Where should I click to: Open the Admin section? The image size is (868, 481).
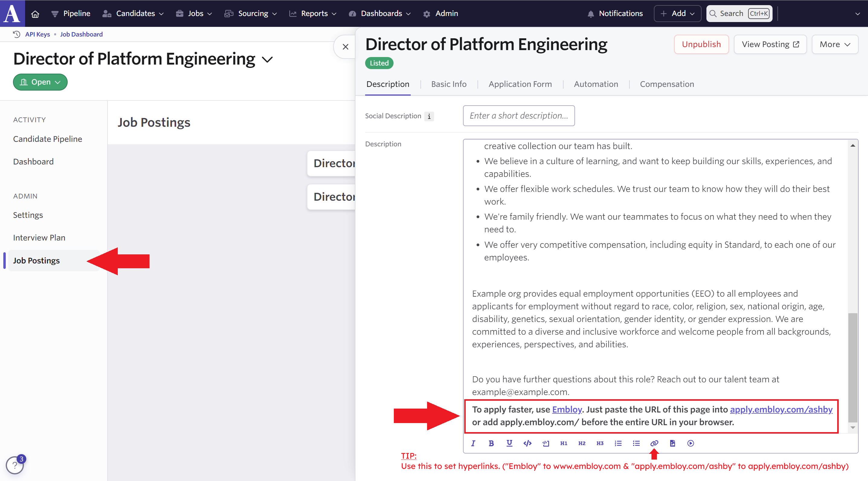point(440,14)
